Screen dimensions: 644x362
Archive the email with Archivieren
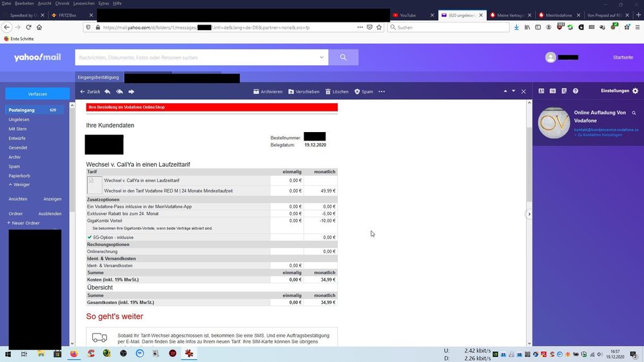[268, 91]
